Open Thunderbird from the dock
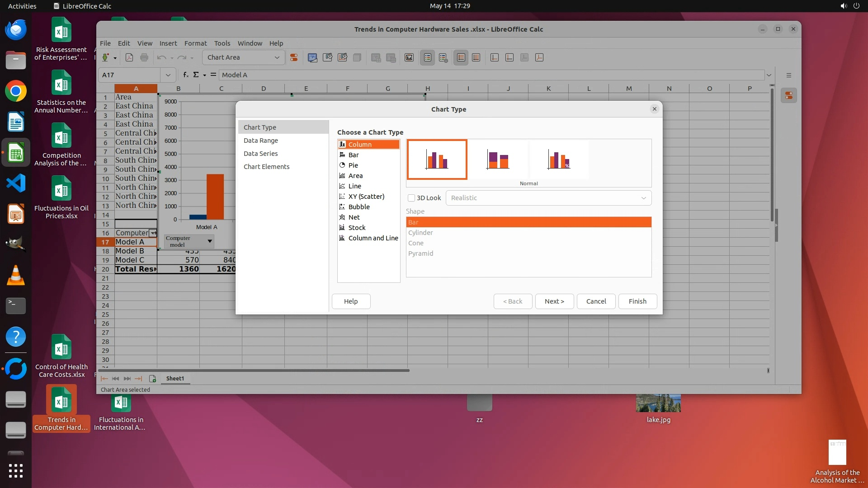The image size is (868, 488). tap(16, 30)
